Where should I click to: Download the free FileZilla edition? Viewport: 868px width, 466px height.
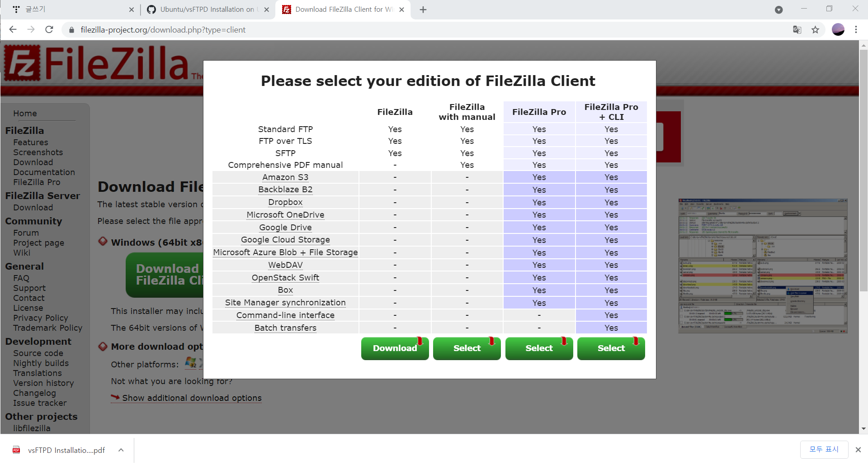point(395,348)
